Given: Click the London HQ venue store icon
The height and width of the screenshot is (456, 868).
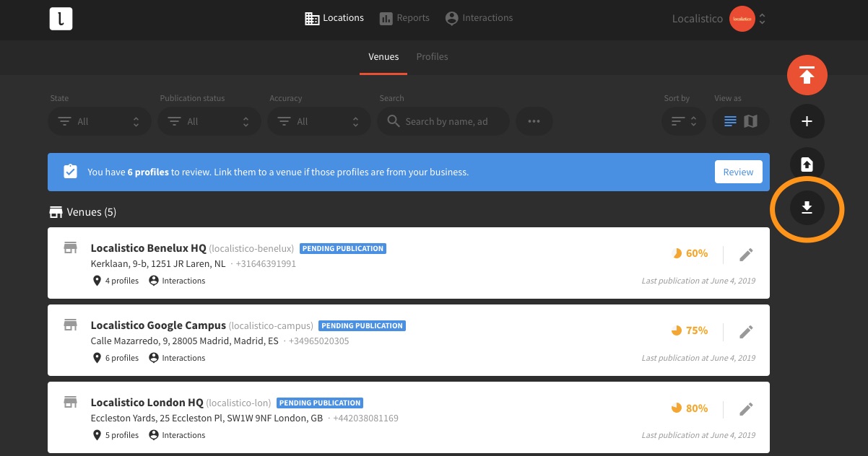Looking at the screenshot, I should point(70,403).
